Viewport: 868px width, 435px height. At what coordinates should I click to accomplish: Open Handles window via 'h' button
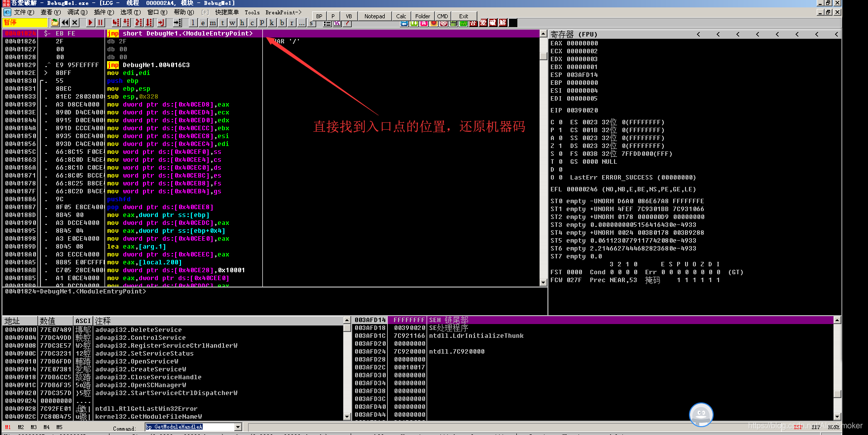242,23
